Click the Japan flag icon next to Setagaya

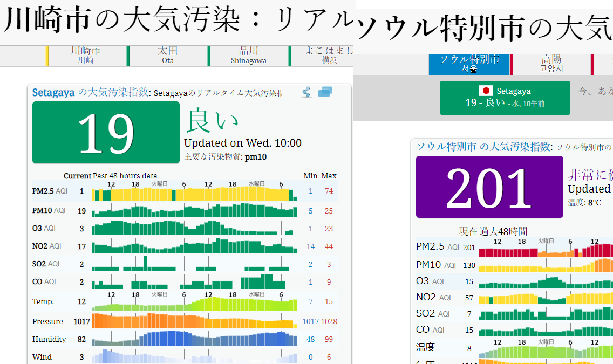coord(486,91)
